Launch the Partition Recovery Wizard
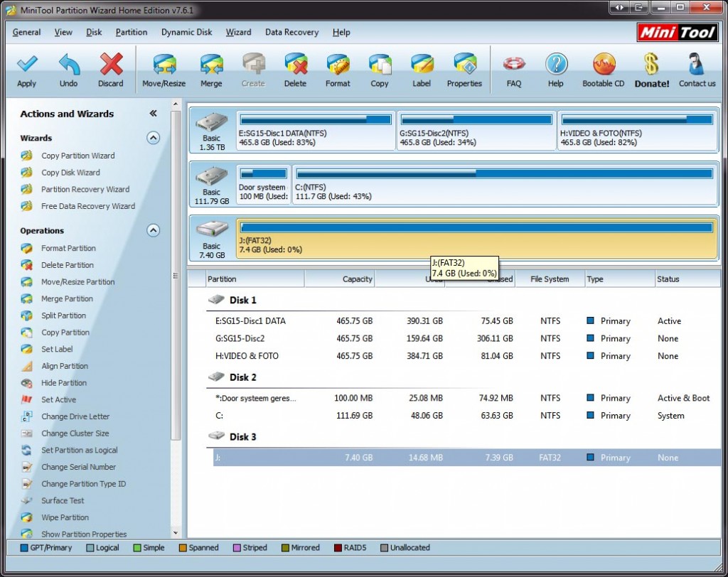The image size is (728, 577). coord(85,189)
